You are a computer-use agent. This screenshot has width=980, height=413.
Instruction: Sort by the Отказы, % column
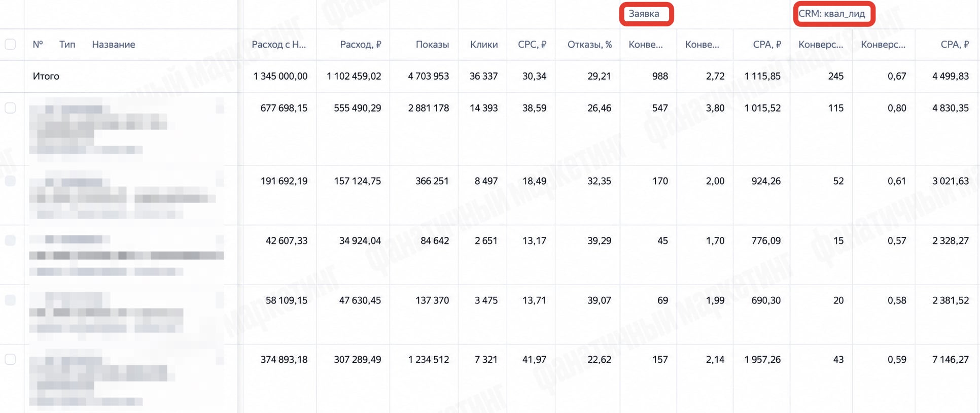pyautogui.click(x=589, y=45)
